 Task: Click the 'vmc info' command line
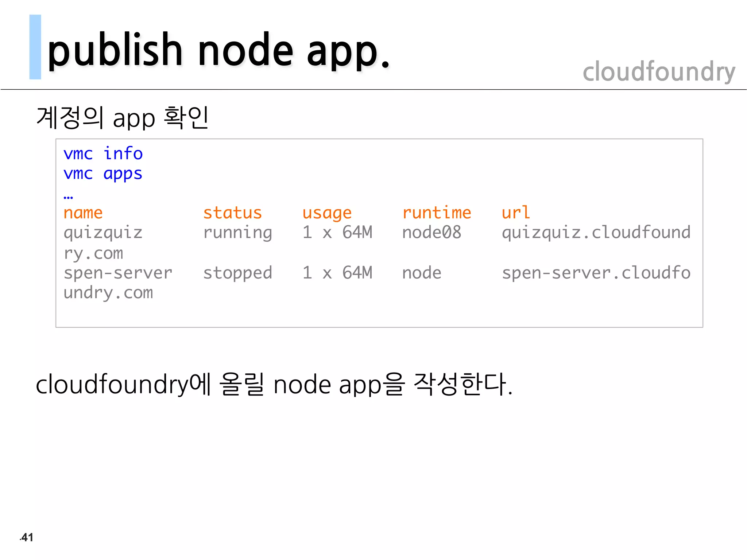point(103,153)
